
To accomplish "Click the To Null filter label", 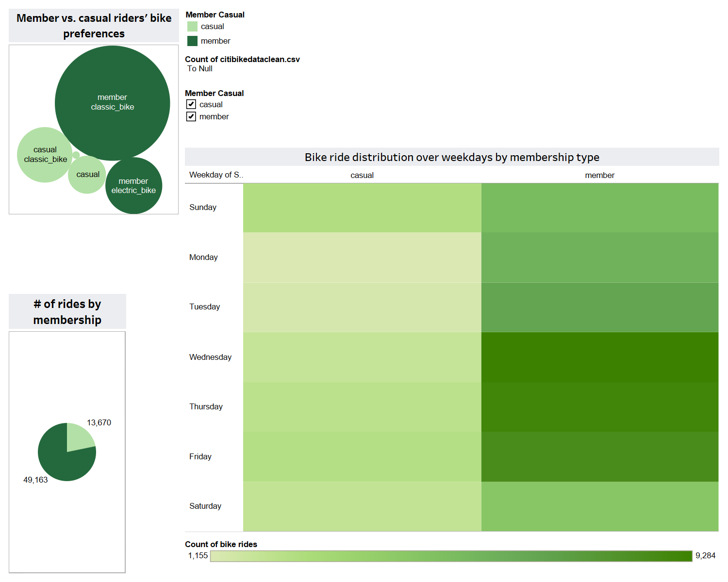I will (x=200, y=68).
